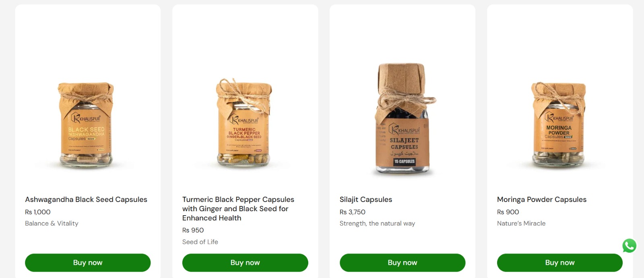
Task: View the Turmeric Black Pepper jar image
Action: click(x=244, y=123)
